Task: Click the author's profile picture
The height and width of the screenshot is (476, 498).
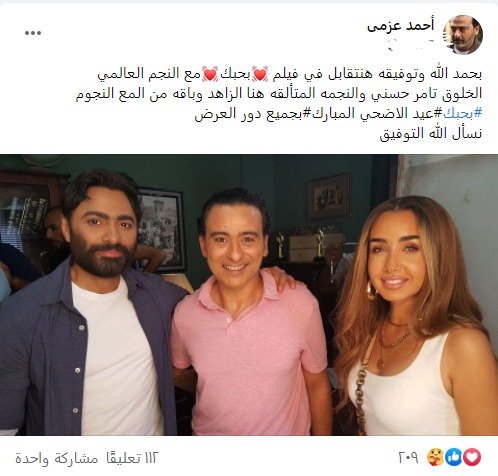Action: point(463,34)
